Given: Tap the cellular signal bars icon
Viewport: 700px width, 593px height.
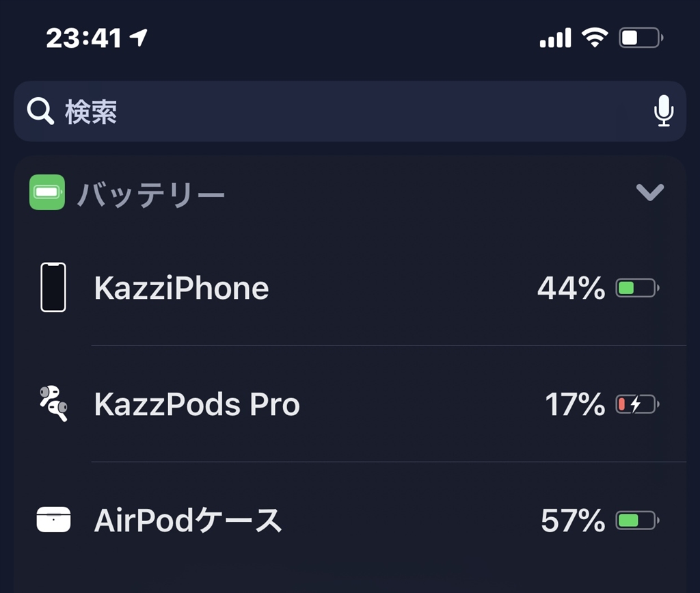Looking at the screenshot, I should pyautogui.click(x=554, y=38).
